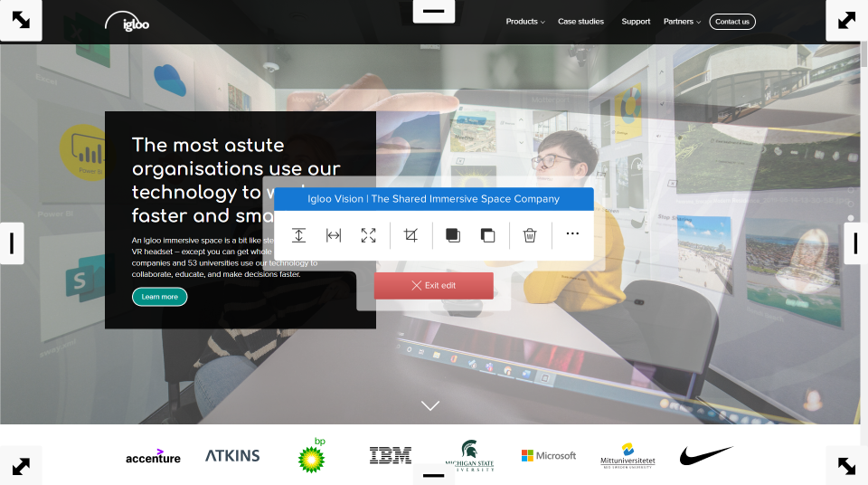The image size is (868, 485).
Task: Expand the Partners dropdown menu
Action: click(682, 22)
